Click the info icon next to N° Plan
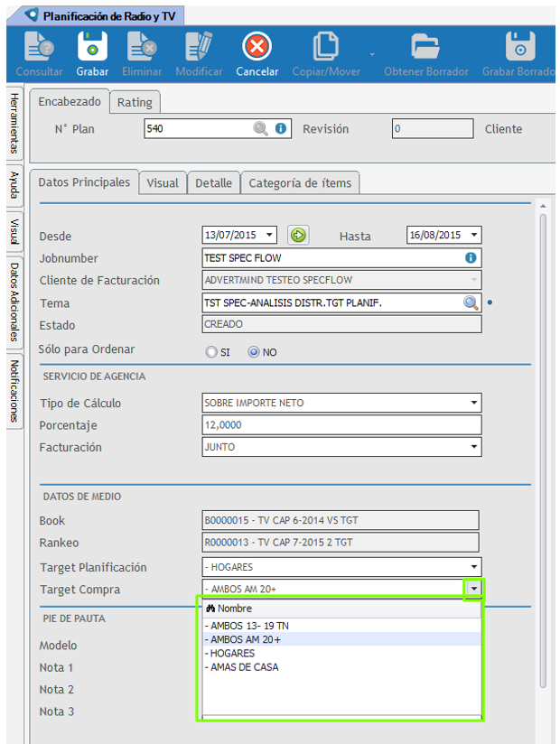This screenshot has width=560, height=744. (x=281, y=128)
